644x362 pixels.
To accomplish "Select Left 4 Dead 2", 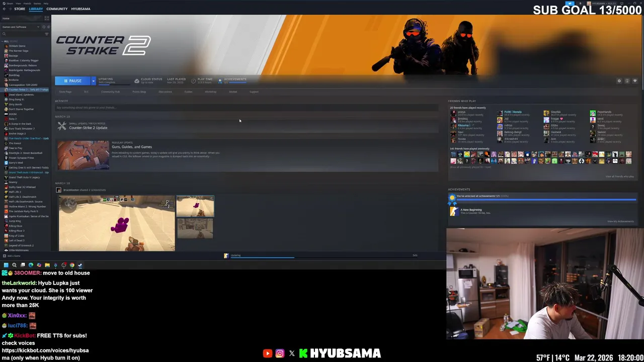I will coord(17,240).
